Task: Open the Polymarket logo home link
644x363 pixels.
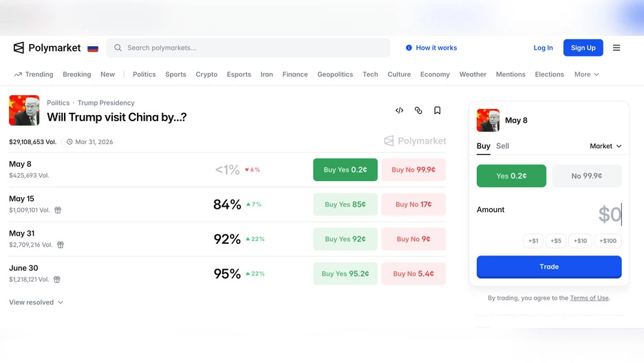Action: coord(47,48)
